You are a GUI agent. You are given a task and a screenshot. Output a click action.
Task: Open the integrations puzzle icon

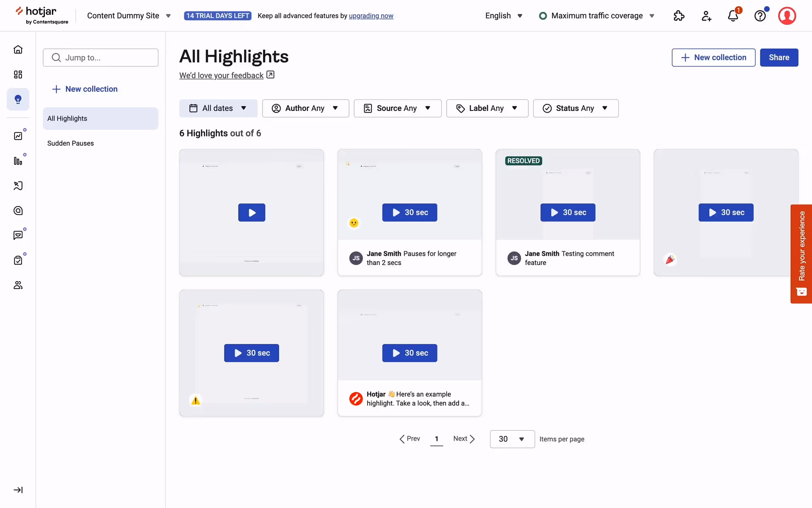(679, 16)
